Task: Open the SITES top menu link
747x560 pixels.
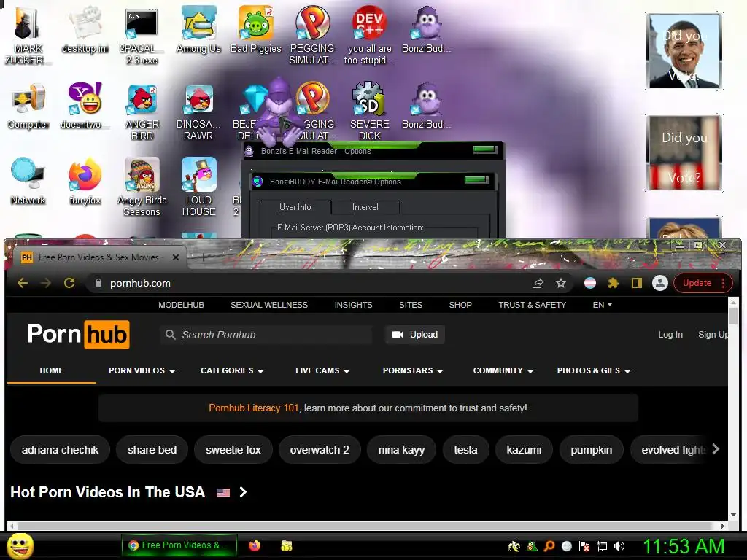Action: click(x=411, y=305)
